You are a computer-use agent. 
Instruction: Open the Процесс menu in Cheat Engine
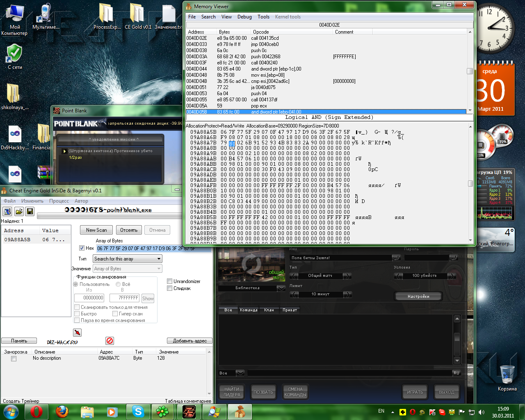[59, 201]
